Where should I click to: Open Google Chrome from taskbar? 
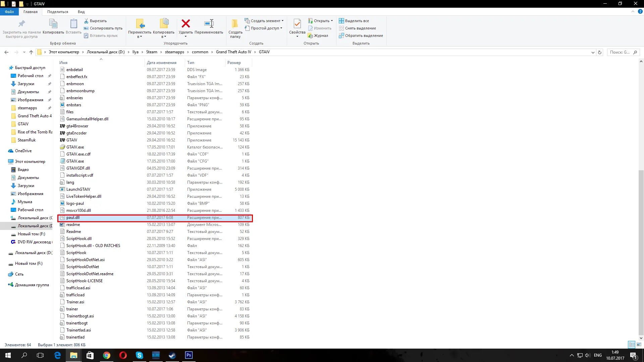click(107, 355)
